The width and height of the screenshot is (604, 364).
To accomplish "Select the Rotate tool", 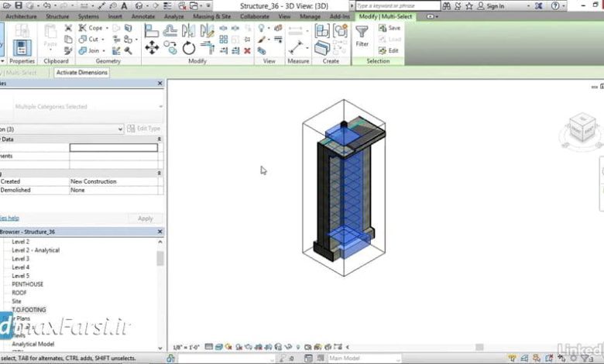I will (188, 49).
